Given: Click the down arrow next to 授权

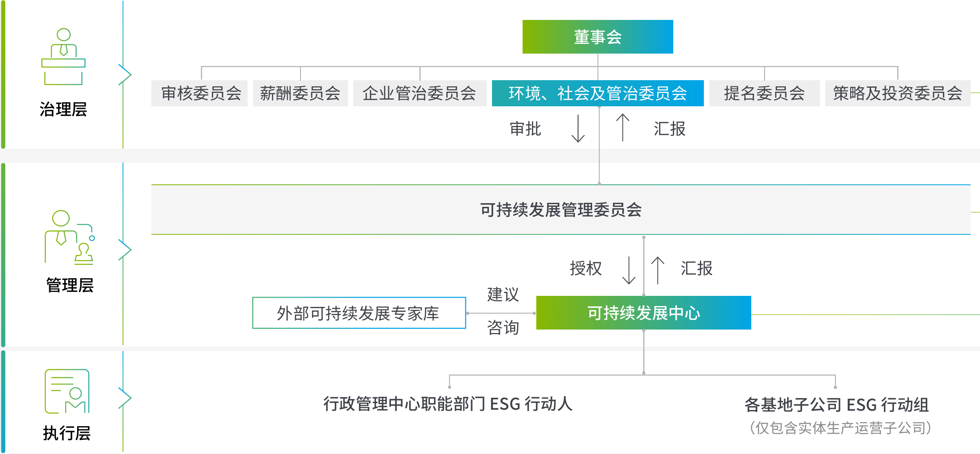Looking at the screenshot, I should [x=629, y=270].
